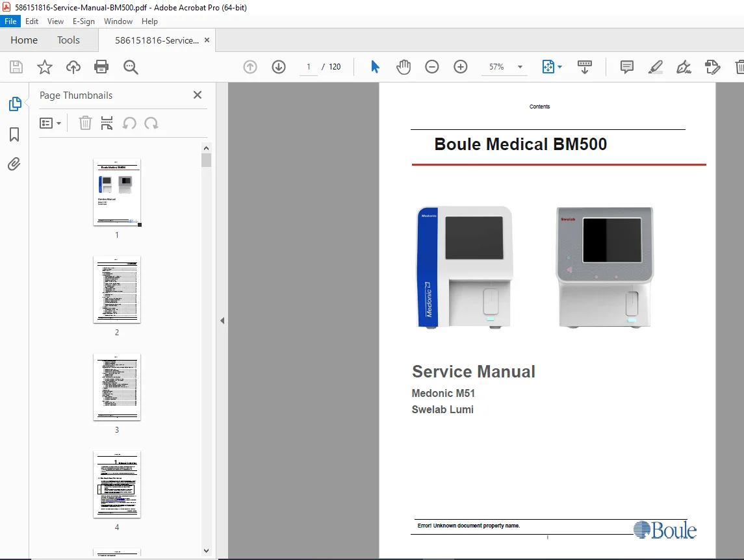Click the 'Boule Medical BM500' title
The height and width of the screenshot is (560, 744).
coord(520,144)
